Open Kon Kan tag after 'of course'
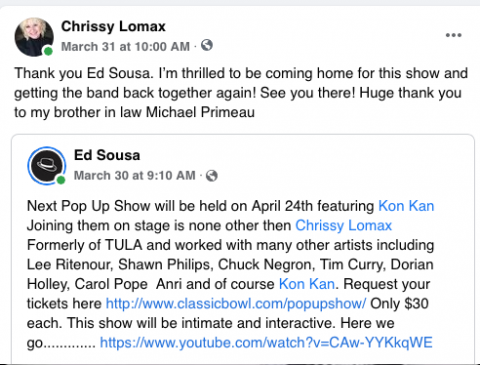The width and height of the screenshot is (480, 365). pos(307,284)
